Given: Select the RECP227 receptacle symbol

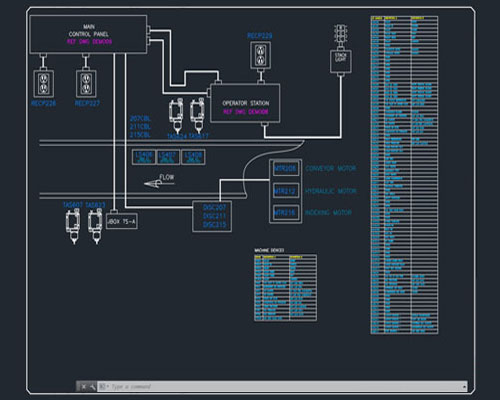Looking at the screenshot, I should pos(86,83).
